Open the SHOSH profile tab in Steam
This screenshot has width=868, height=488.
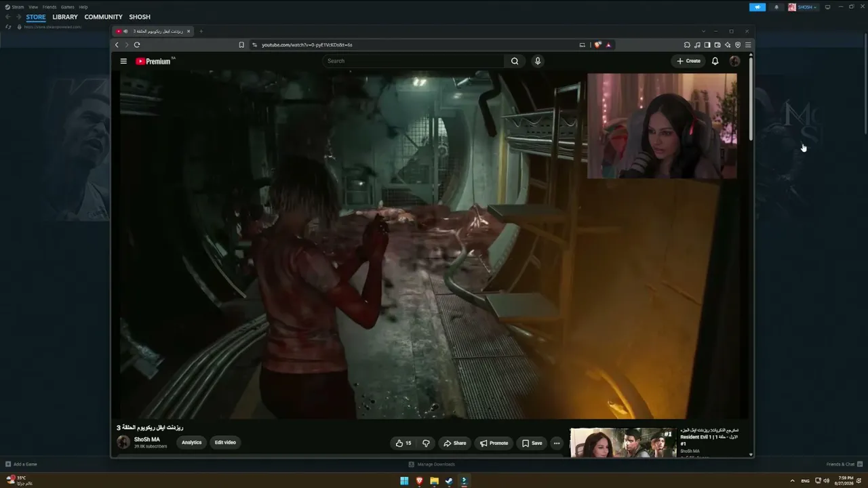pyautogui.click(x=140, y=17)
